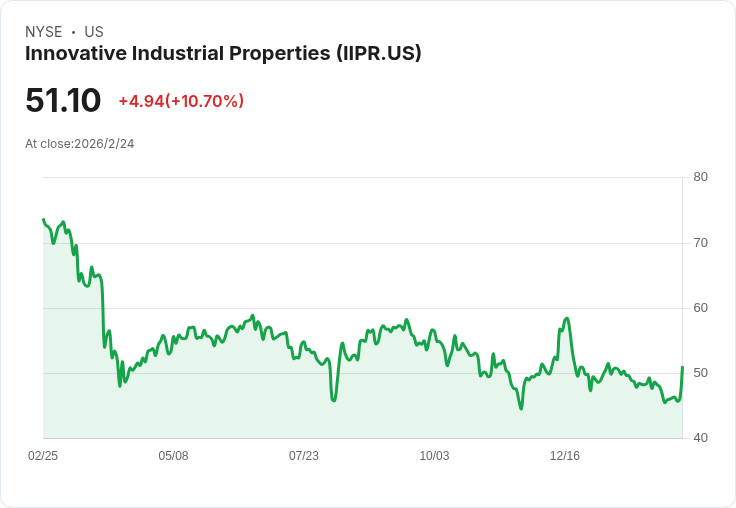The width and height of the screenshot is (736, 508).
Task: Click the sharp late-July dip on the price line
Action: (x=334, y=400)
